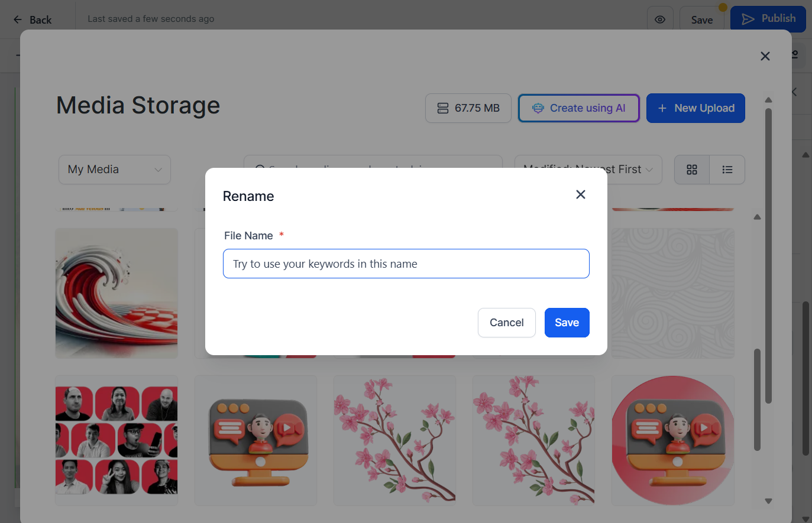Click the 67.75 MB storage indicator
The image size is (812, 523).
pos(468,108)
